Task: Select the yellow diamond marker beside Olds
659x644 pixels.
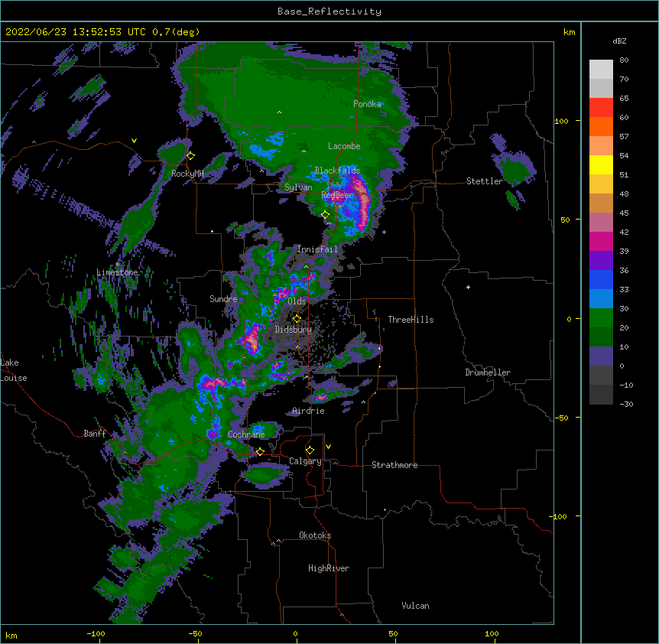Action: pos(297,319)
